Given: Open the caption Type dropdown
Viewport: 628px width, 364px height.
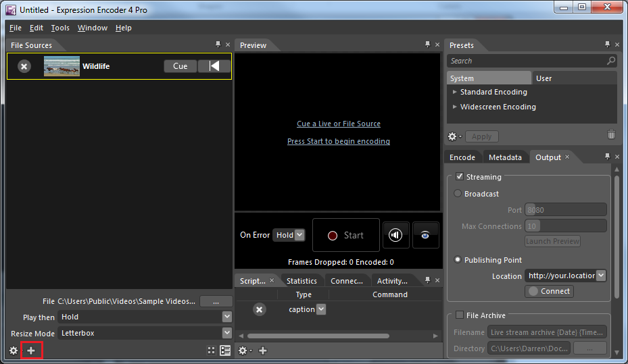Looking at the screenshot, I should (321, 309).
